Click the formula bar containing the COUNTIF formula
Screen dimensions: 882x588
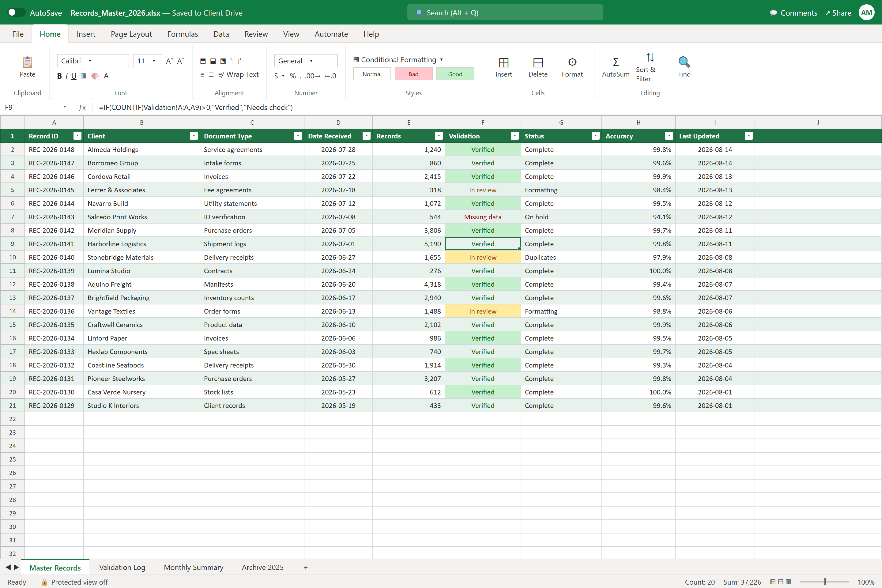pos(488,107)
